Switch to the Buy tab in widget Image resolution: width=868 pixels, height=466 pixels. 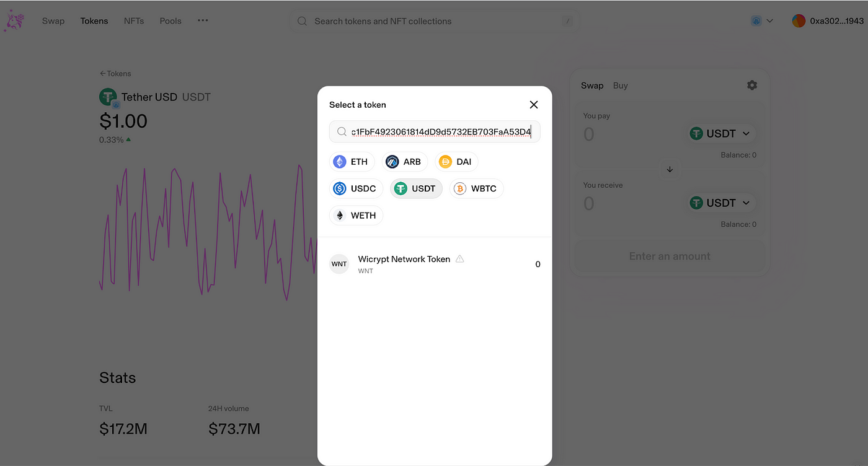pyautogui.click(x=621, y=86)
